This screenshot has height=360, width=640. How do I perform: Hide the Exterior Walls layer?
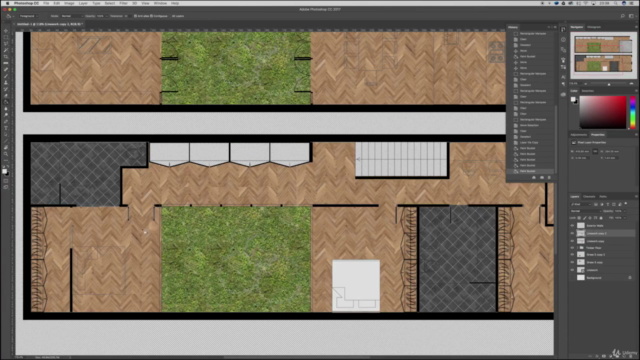[572, 225]
